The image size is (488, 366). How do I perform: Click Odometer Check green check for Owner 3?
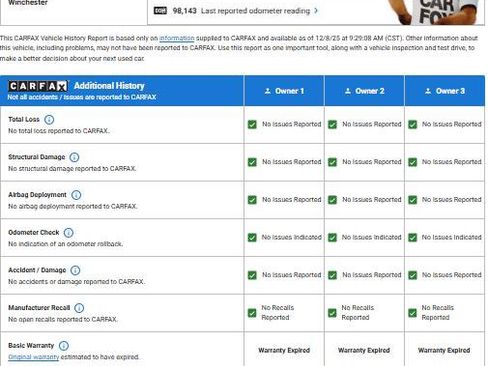413,237
